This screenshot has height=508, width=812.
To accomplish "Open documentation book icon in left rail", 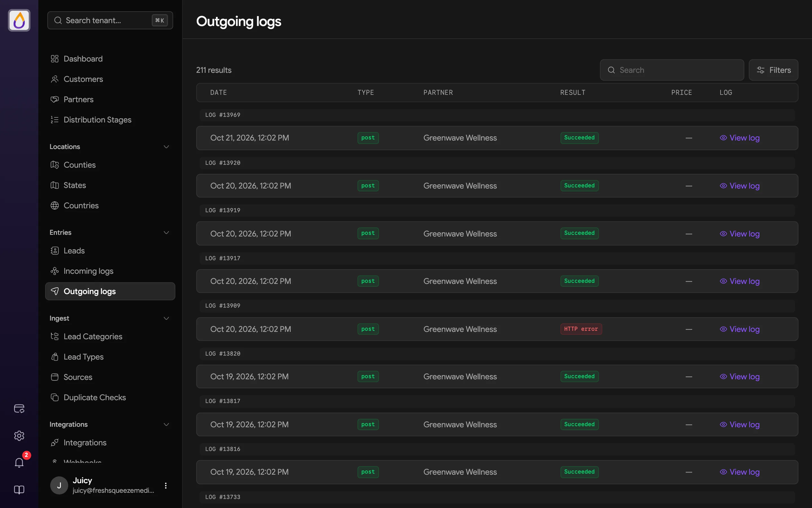I will click(19, 490).
